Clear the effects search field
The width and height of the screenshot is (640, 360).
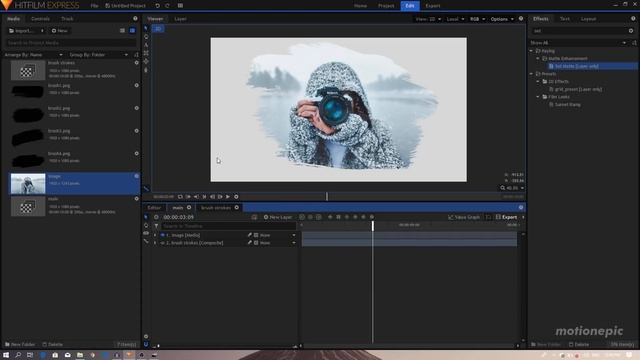pyautogui.click(x=631, y=31)
